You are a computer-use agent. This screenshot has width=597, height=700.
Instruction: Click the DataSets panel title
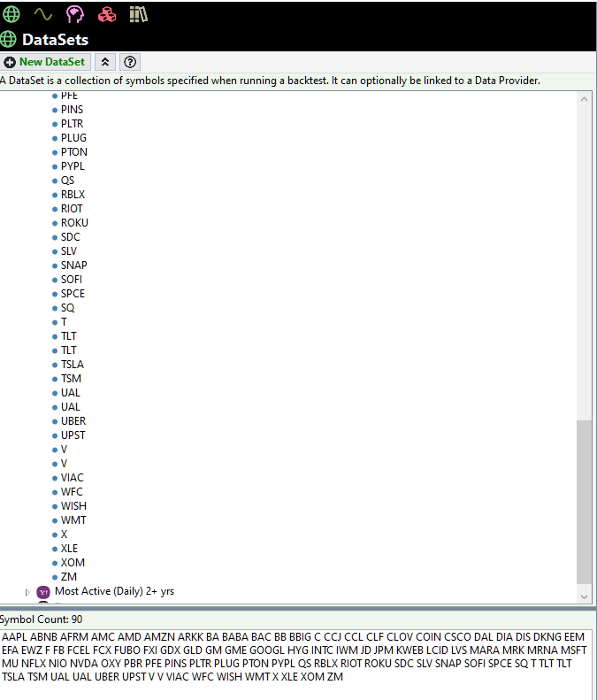(56, 40)
